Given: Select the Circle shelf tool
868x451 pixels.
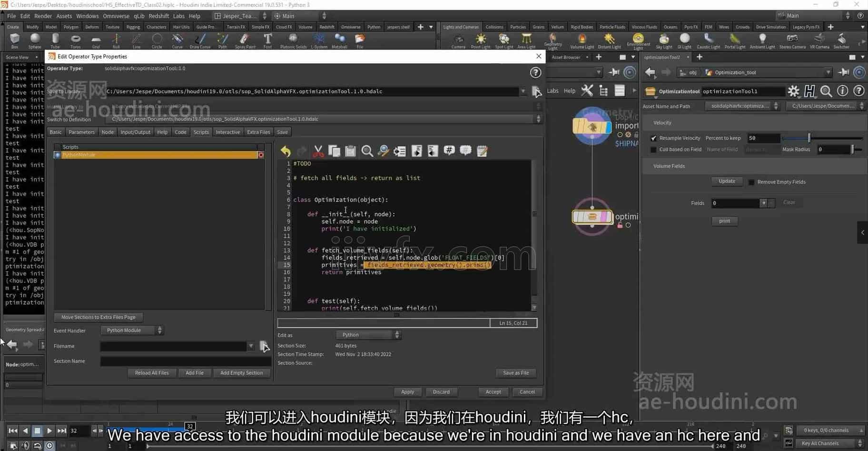Looking at the screenshot, I should [x=157, y=40].
